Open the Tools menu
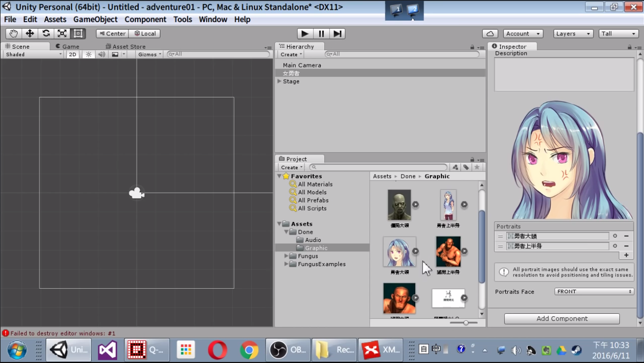This screenshot has width=644, height=363. (x=183, y=19)
